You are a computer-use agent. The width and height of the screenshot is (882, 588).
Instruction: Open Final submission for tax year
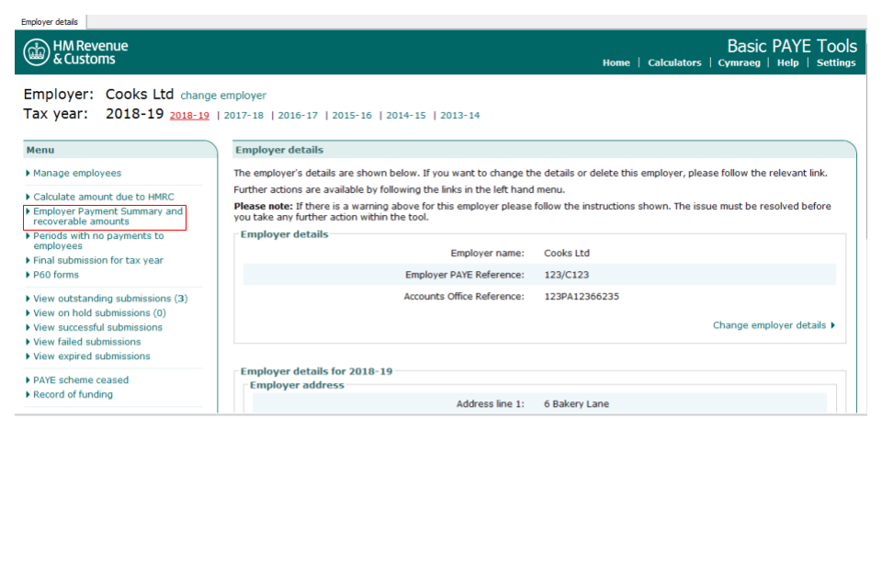[x=98, y=260]
